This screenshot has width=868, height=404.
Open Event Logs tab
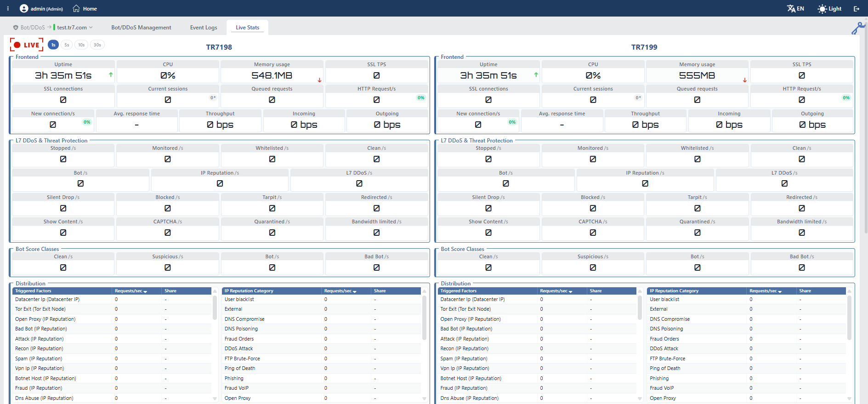204,28
